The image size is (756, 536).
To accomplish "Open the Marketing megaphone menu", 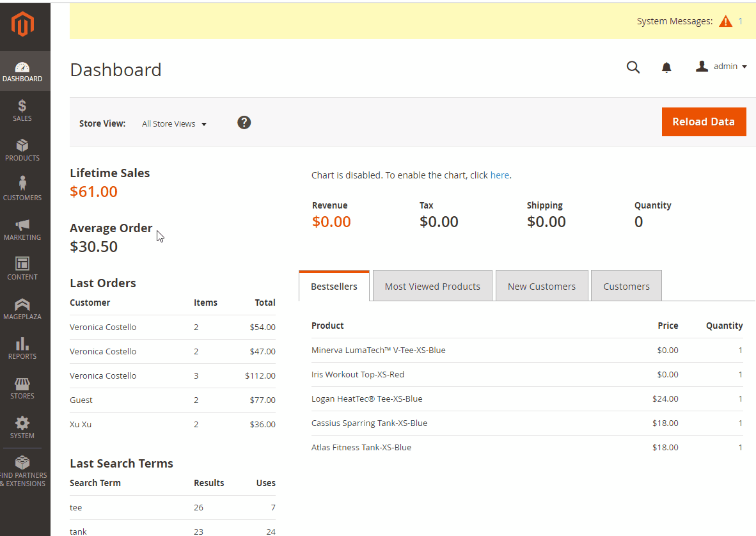I will [x=22, y=230].
